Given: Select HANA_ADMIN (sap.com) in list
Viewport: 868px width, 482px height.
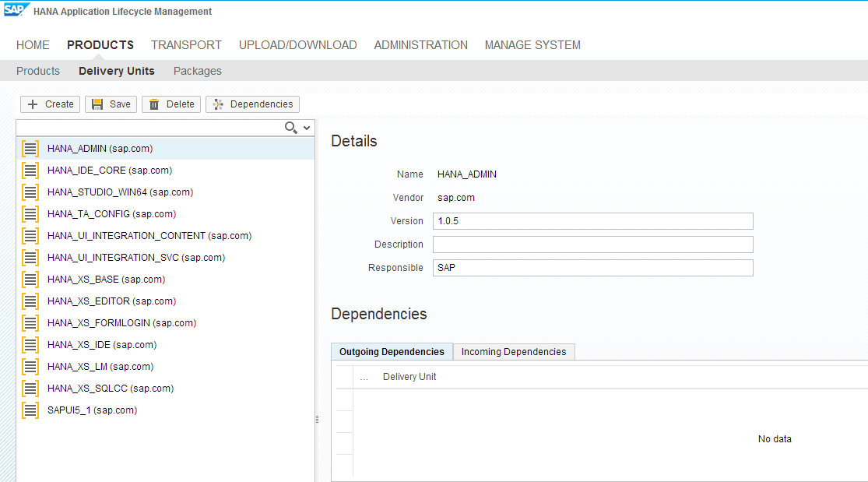Looking at the screenshot, I should [166, 149].
